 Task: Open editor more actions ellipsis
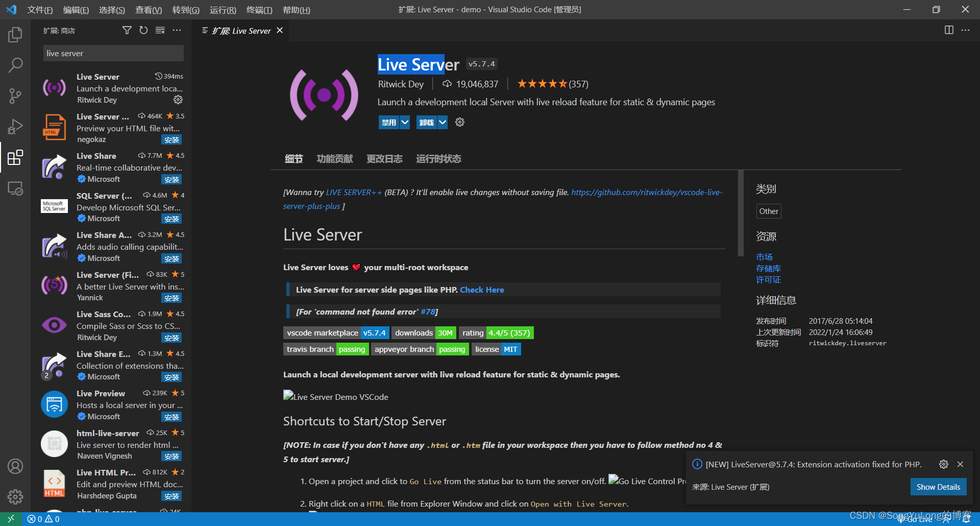(x=965, y=30)
